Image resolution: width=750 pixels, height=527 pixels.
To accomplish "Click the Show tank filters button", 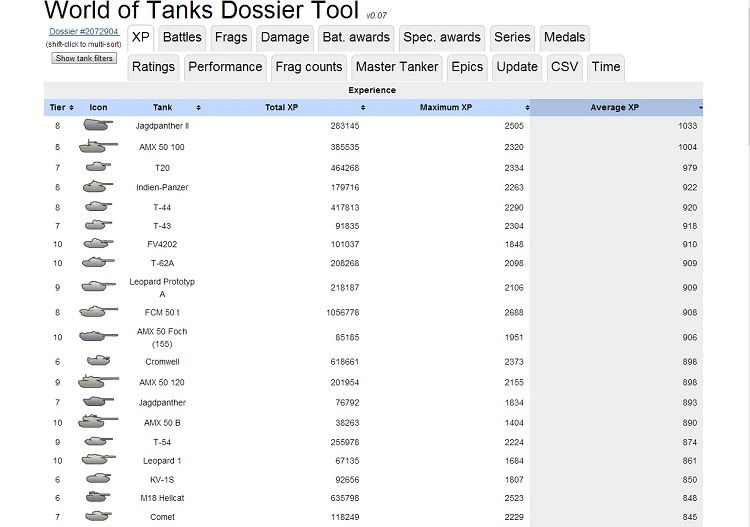I will point(84,58).
